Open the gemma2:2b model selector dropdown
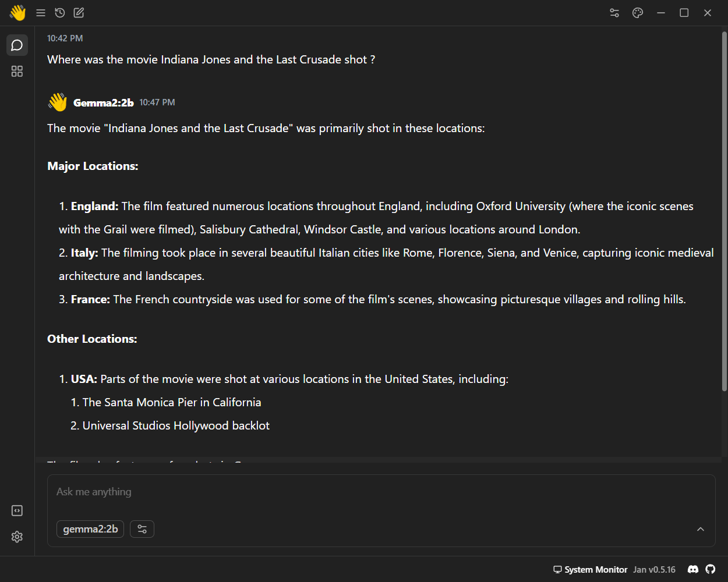728x582 pixels. tap(90, 529)
